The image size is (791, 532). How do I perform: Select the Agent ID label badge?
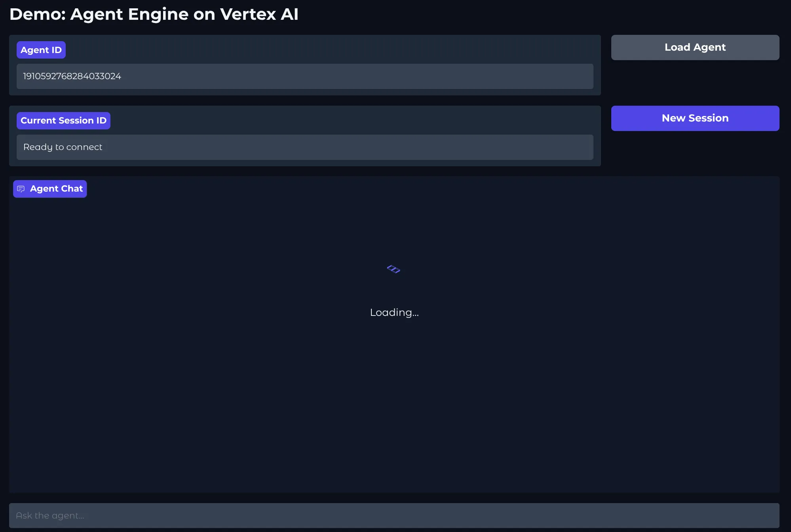pos(41,50)
